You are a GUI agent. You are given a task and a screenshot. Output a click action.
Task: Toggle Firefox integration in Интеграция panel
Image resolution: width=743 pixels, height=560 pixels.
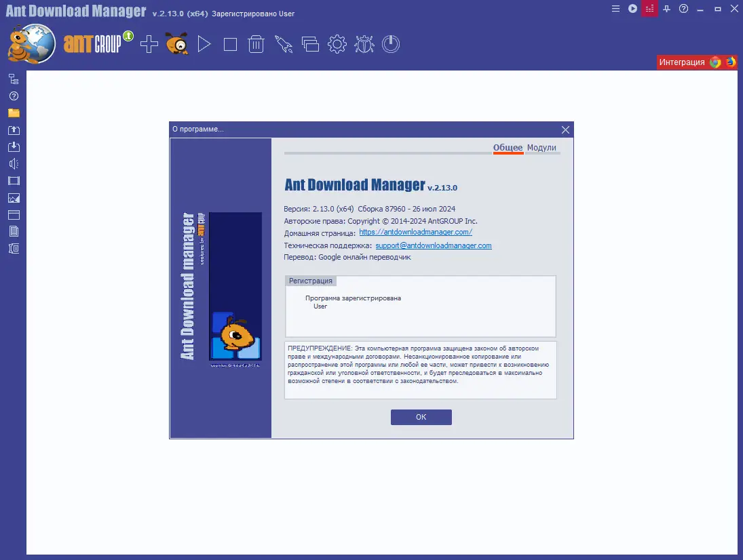(x=731, y=62)
